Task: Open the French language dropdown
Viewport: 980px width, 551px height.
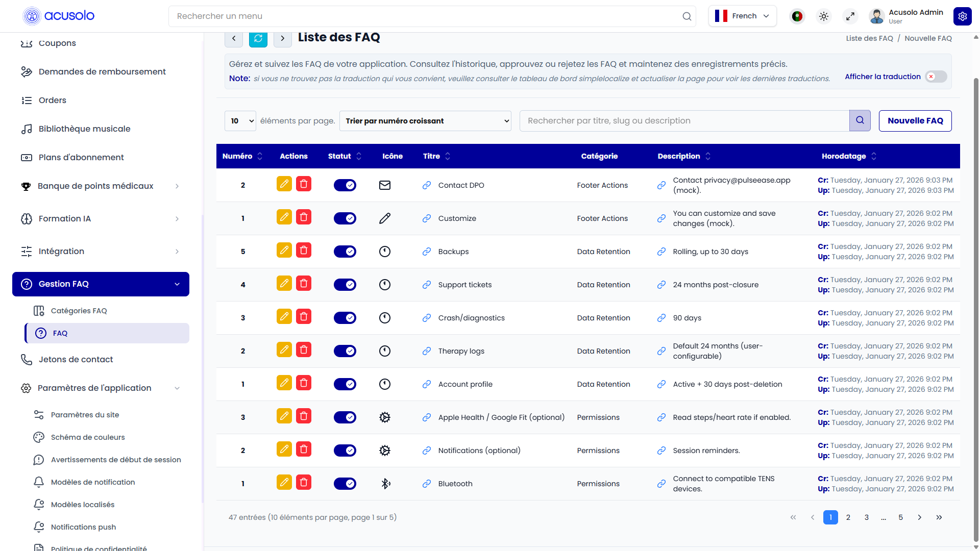Action: click(743, 16)
